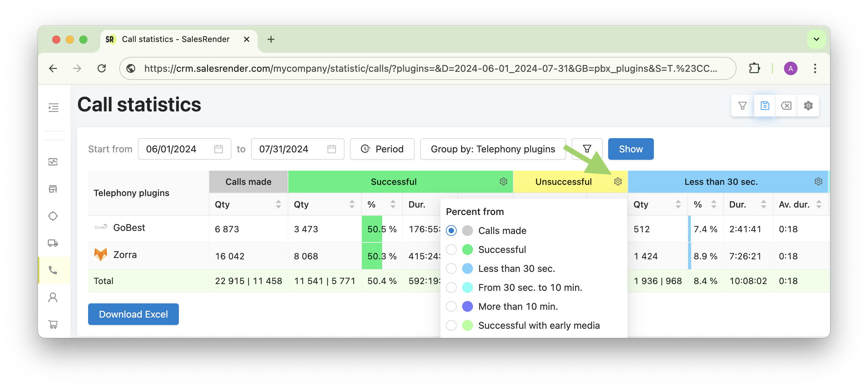Click total calls value 22 915 | 11 458
868x388 pixels.
coord(248,281)
